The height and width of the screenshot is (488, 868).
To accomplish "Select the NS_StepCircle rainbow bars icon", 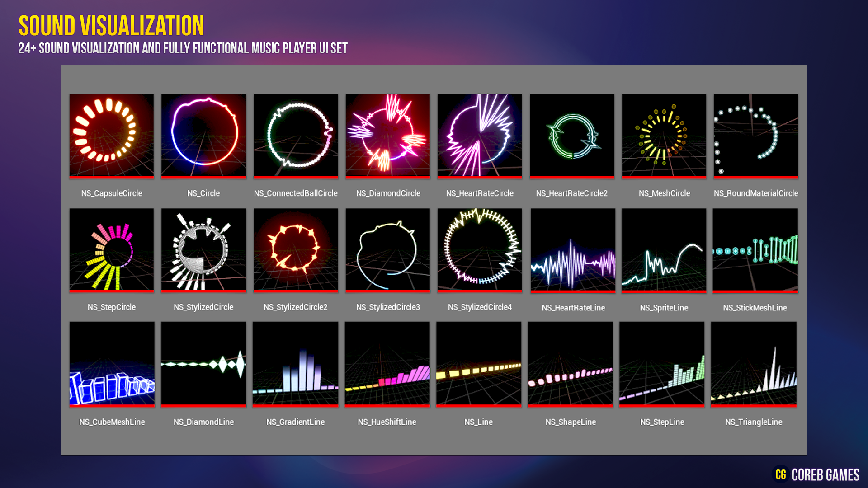I will coord(111,249).
